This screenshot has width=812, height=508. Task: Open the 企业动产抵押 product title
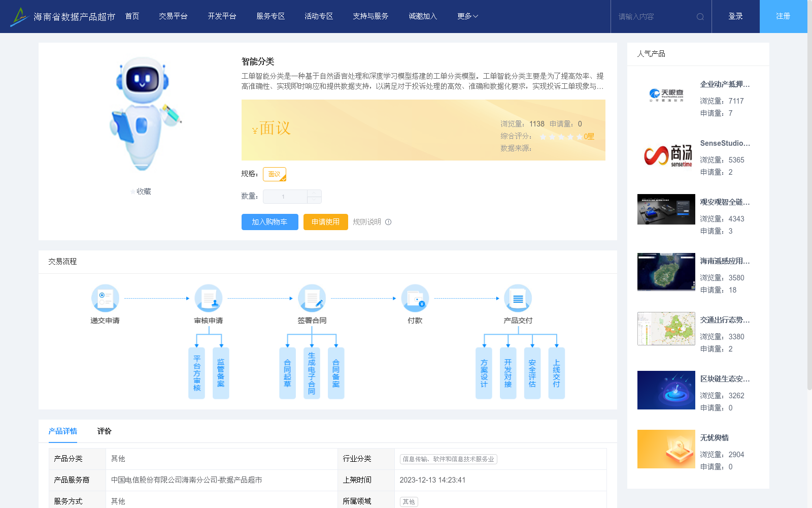[x=725, y=84]
